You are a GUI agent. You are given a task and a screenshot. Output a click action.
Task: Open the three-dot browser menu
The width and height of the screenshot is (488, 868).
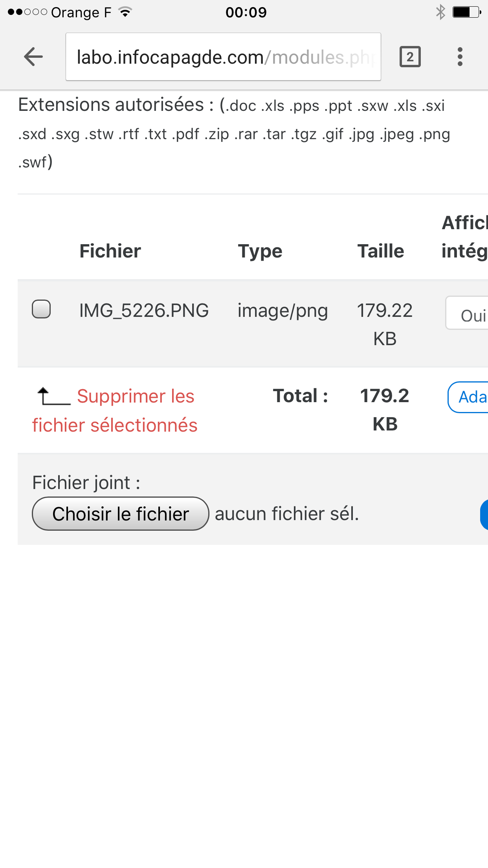pyautogui.click(x=460, y=57)
